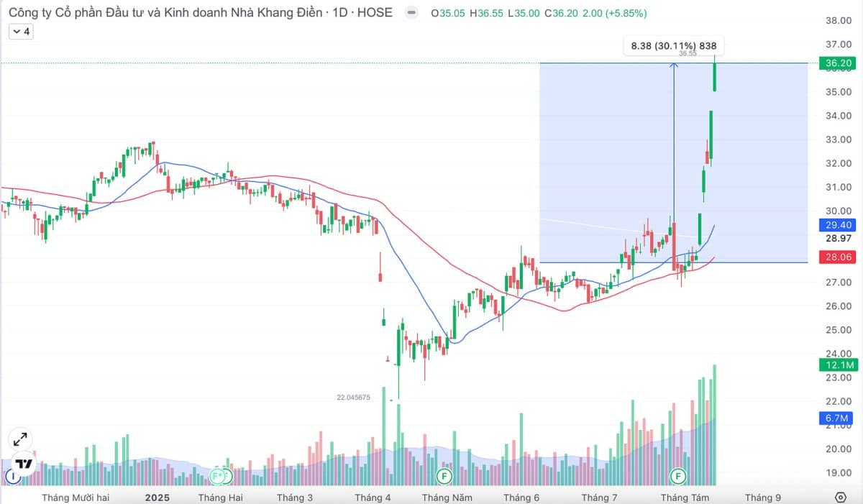Click the 28.97 price axis label
The width and height of the screenshot is (863, 504).
tap(839, 238)
